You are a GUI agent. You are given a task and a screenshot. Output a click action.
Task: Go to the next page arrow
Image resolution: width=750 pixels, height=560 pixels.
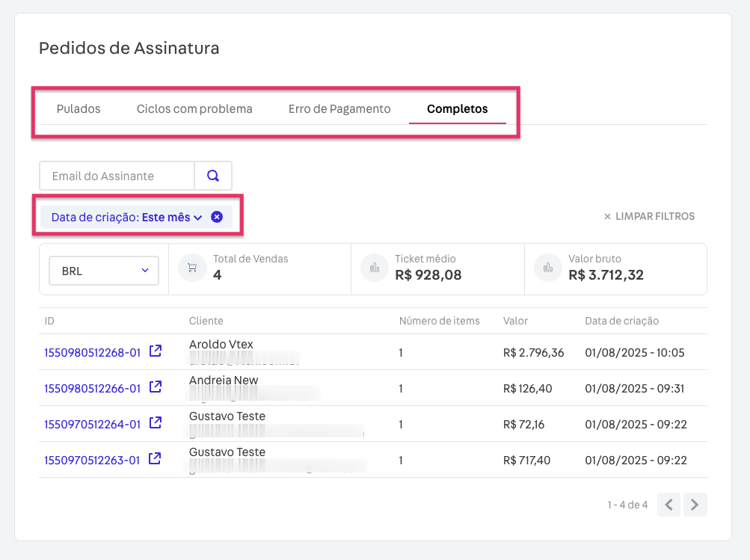[x=695, y=505]
